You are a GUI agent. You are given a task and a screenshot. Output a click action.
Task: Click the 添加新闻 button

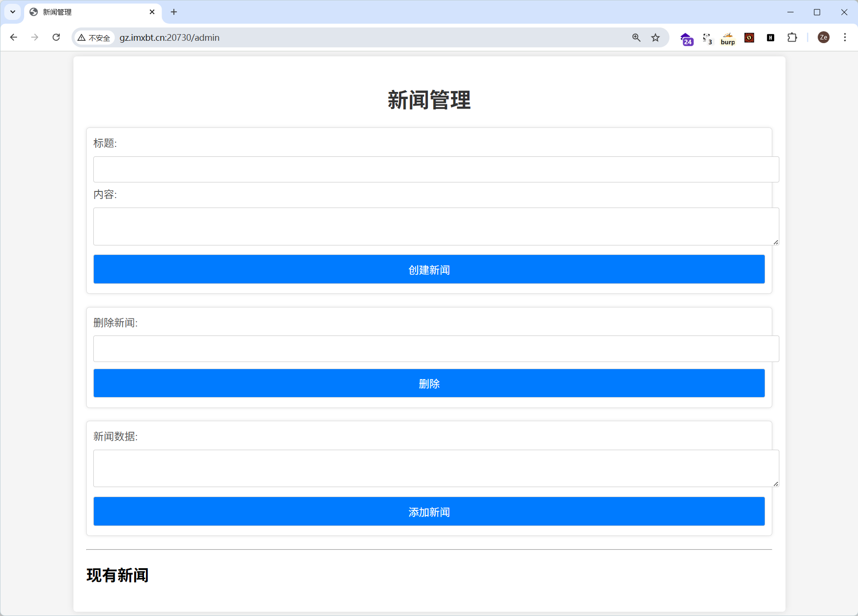(x=429, y=511)
